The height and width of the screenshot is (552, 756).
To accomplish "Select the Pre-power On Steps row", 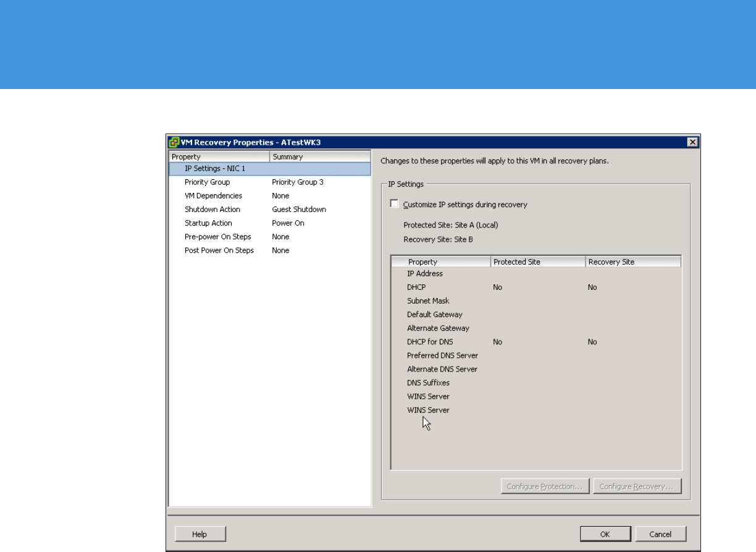I will coord(270,237).
